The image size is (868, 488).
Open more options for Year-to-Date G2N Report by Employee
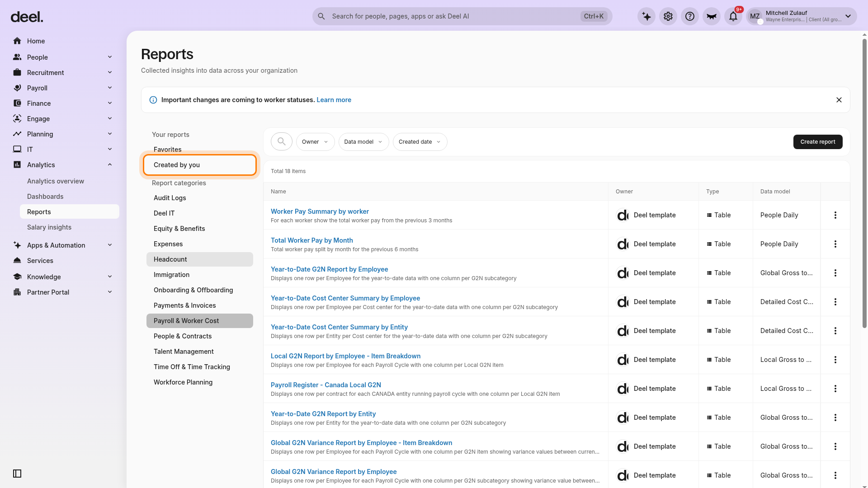pyautogui.click(x=835, y=273)
